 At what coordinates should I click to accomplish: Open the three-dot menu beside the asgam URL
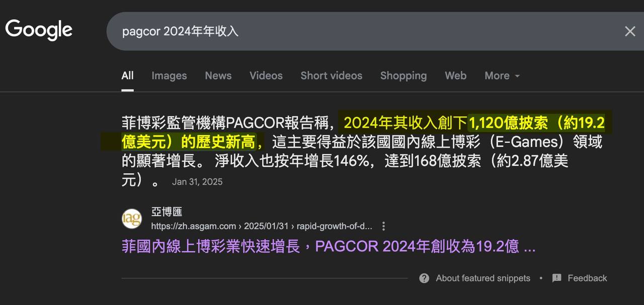[383, 226]
